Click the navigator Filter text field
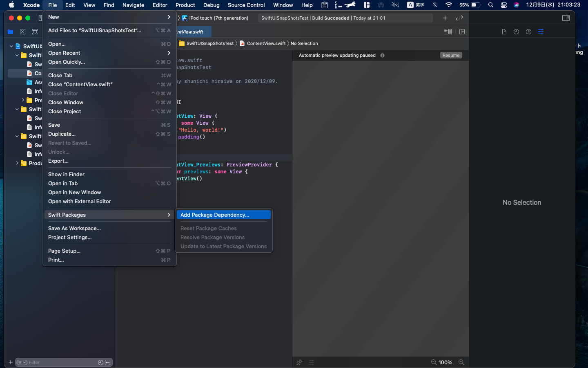The width and height of the screenshot is (588, 368). point(61,363)
